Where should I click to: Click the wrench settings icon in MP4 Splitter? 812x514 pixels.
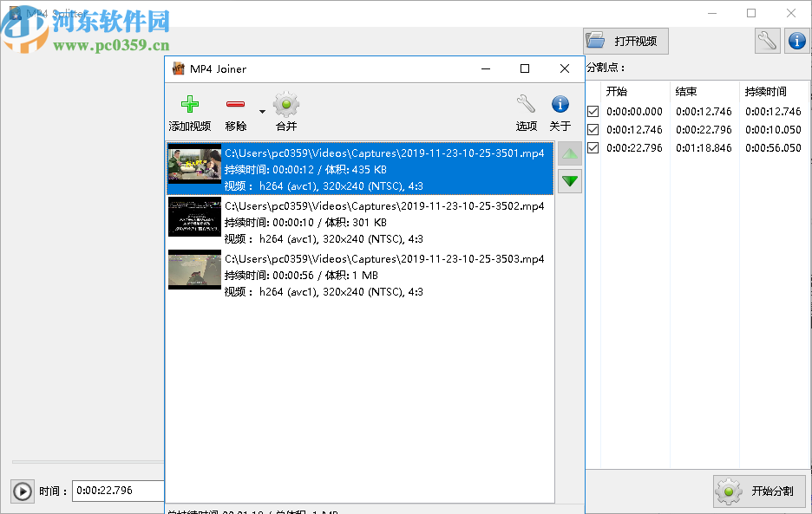pyautogui.click(x=766, y=40)
